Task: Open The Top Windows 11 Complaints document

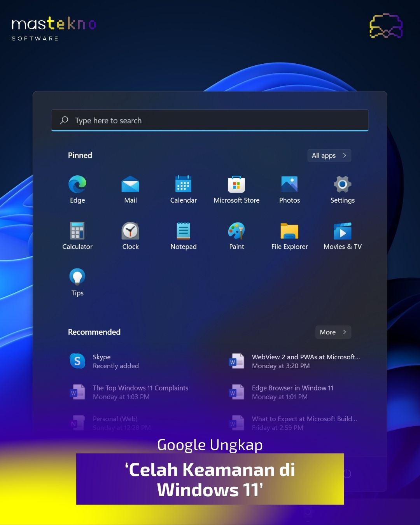Action: pos(128,392)
